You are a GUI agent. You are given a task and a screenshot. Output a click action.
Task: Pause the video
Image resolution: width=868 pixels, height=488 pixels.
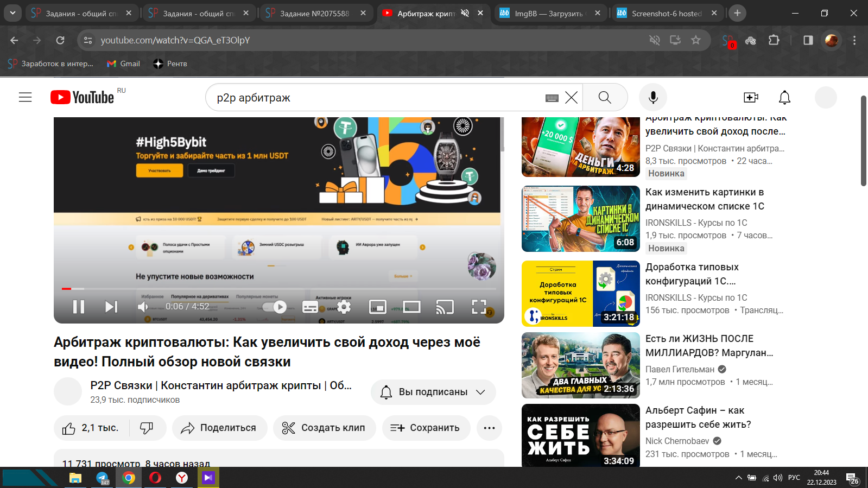click(79, 307)
